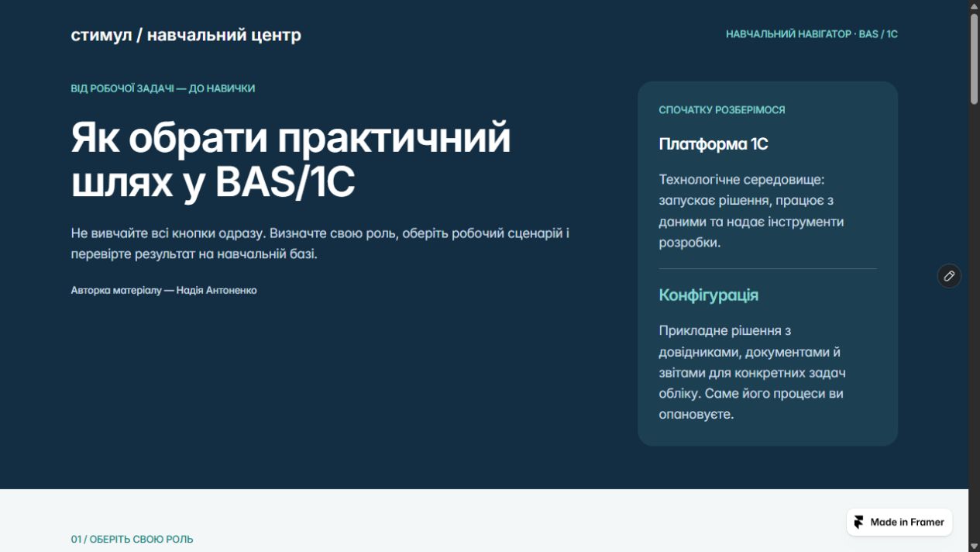Click the scrollbar down arrow
The height and width of the screenshot is (552, 980).
point(975,547)
